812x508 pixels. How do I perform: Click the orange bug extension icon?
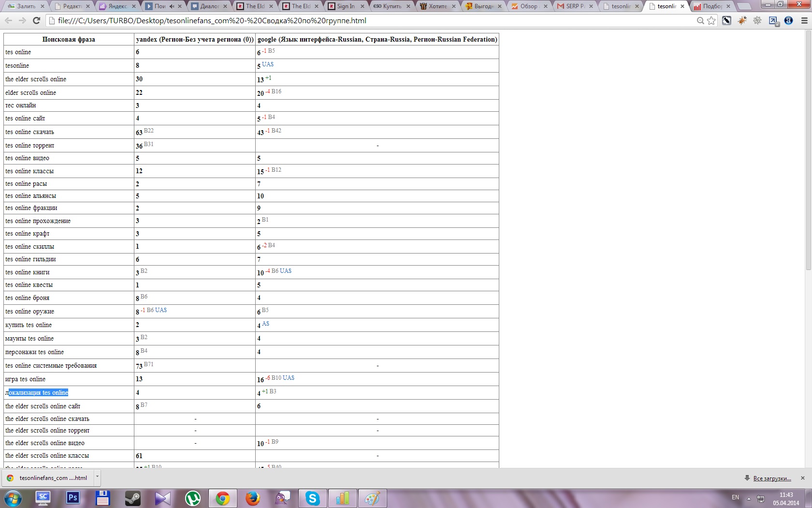pos(742,20)
